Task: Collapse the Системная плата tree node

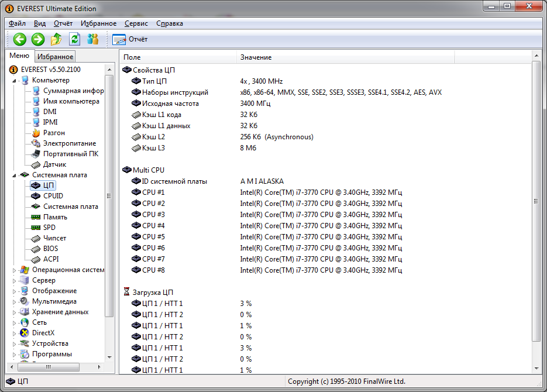Action: tap(14, 176)
